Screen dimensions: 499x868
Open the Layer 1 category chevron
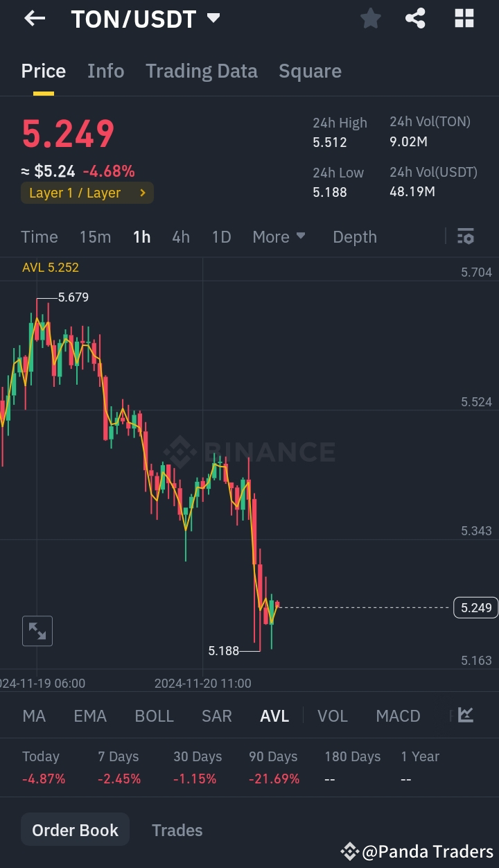(x=143, y=193)
